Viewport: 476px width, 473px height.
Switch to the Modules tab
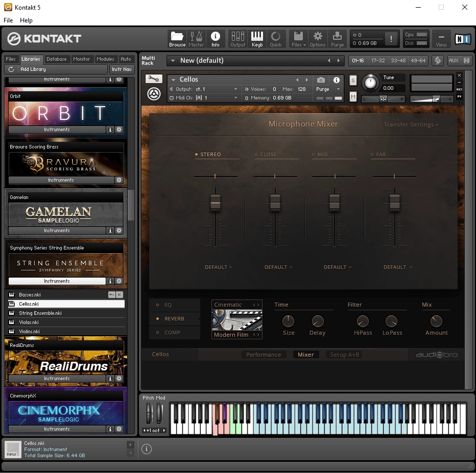[x=105, y=59]
